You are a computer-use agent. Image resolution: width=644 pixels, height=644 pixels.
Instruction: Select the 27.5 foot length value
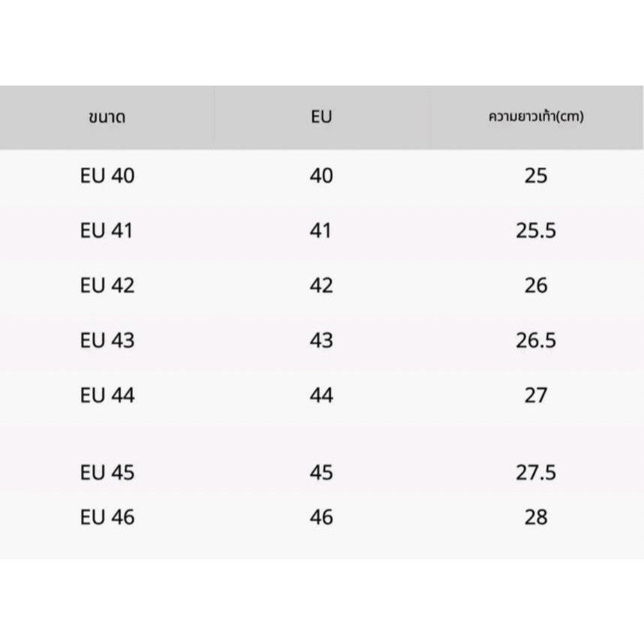[x=536, y=472]
